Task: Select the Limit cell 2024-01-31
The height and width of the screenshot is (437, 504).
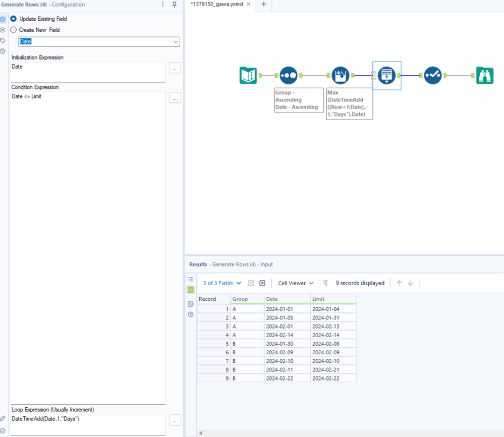Action: click(333, 318)
